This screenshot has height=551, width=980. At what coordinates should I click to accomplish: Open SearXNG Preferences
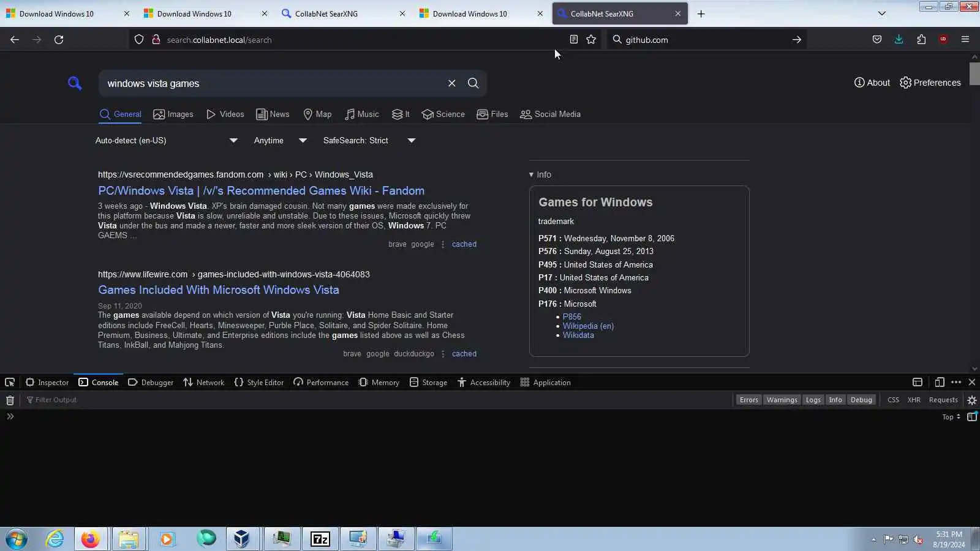tap(930, 83)
